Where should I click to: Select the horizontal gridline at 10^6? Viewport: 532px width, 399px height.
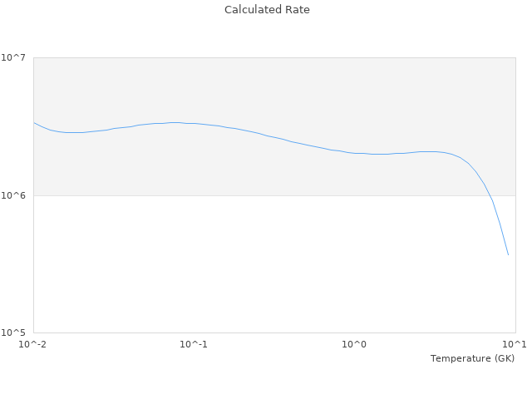249,195
